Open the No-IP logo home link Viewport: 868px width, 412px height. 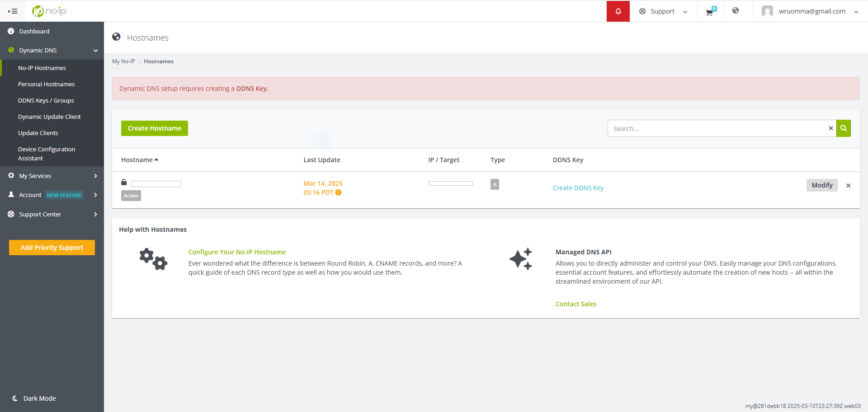pyautogui.click(x=49, y=11)
